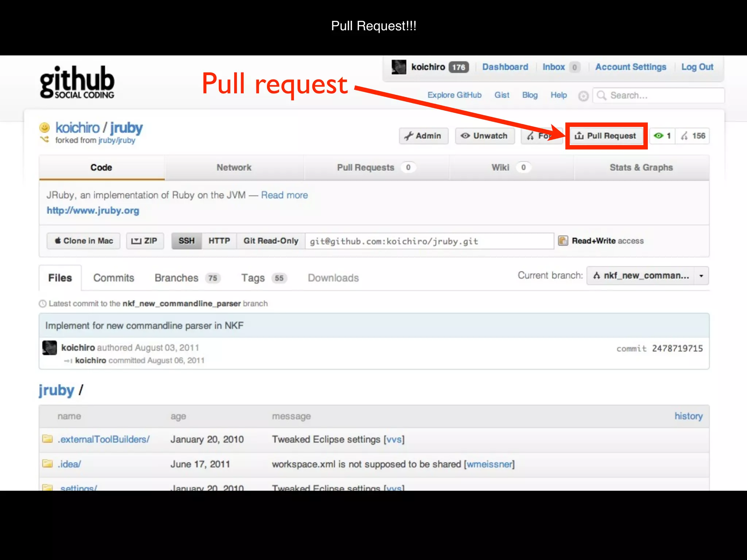Click Log Out
This screenshot has width=747, height=560.
point(697,67)
